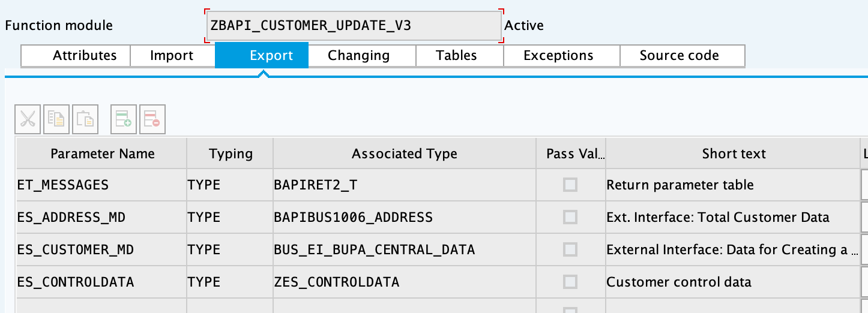
Task: View the Source code tab
Action: click(x=679, y=56)
